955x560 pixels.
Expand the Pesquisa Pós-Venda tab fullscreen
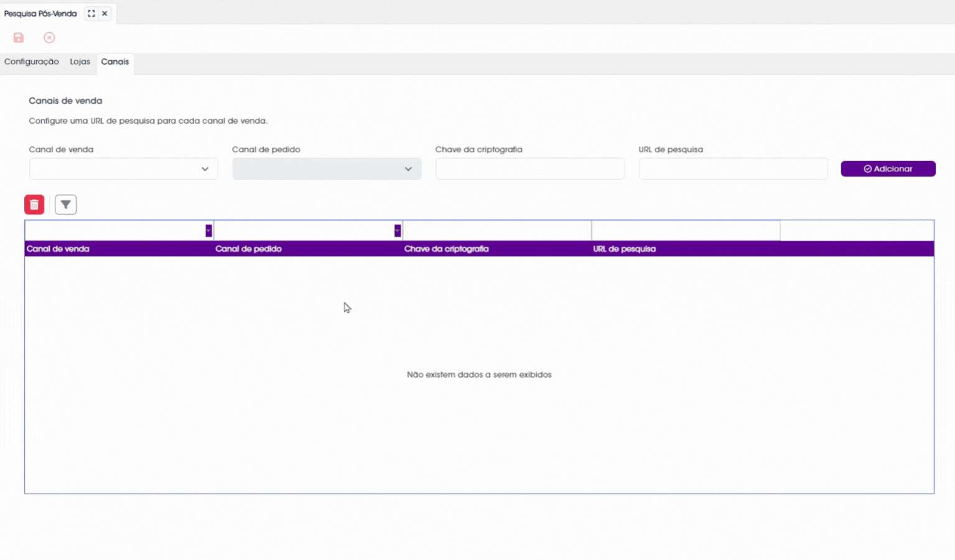91,14
